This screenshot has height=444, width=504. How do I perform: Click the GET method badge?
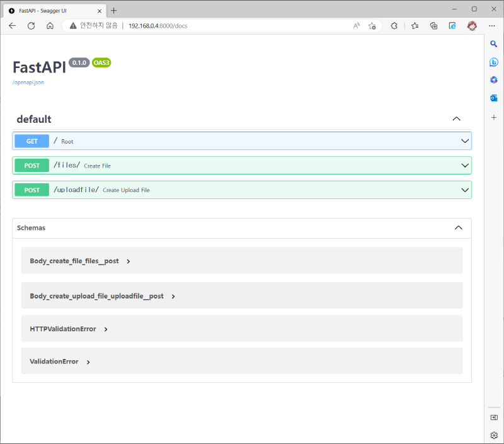[x=32, y=141]
